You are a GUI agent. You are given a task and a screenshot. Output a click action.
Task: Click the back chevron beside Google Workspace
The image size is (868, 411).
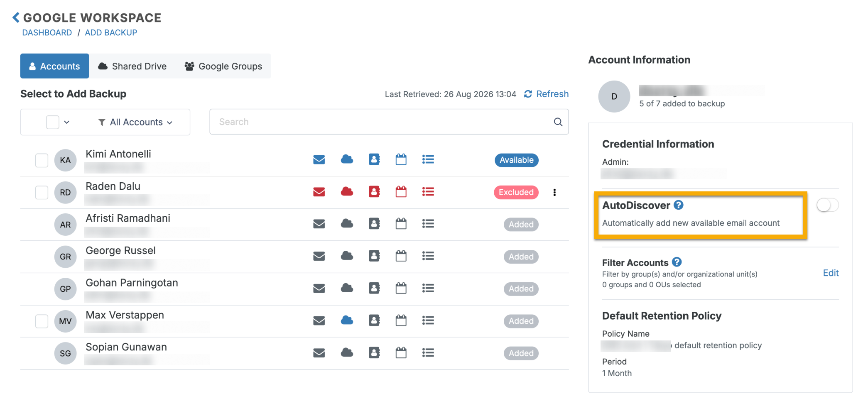(16, 17)
